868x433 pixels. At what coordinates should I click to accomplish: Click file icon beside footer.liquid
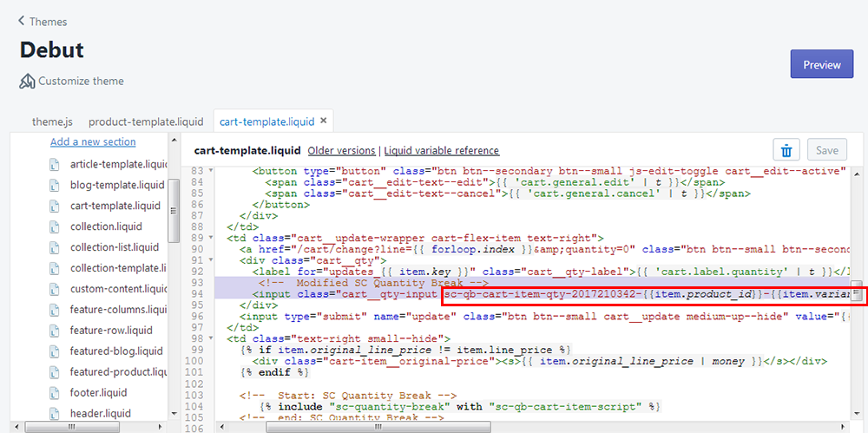point(56,393)
